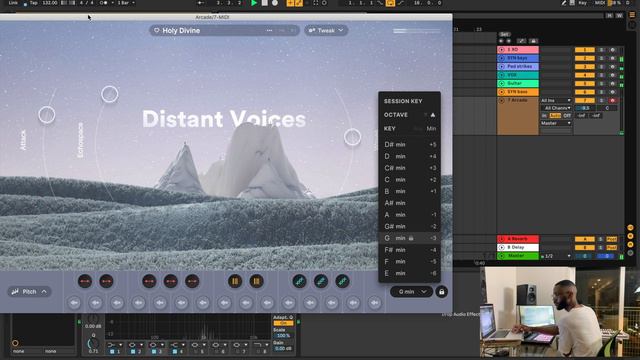Screen dimensions: 640x360
Task: Open the G min key selector dropdown
Action: click(411, 292)
